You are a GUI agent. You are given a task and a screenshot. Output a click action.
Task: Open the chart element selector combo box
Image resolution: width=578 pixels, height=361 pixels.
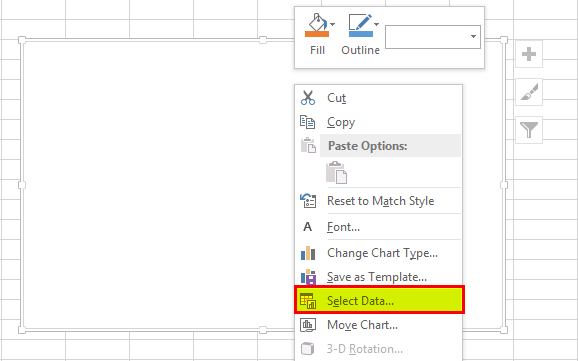click(433, 37)
